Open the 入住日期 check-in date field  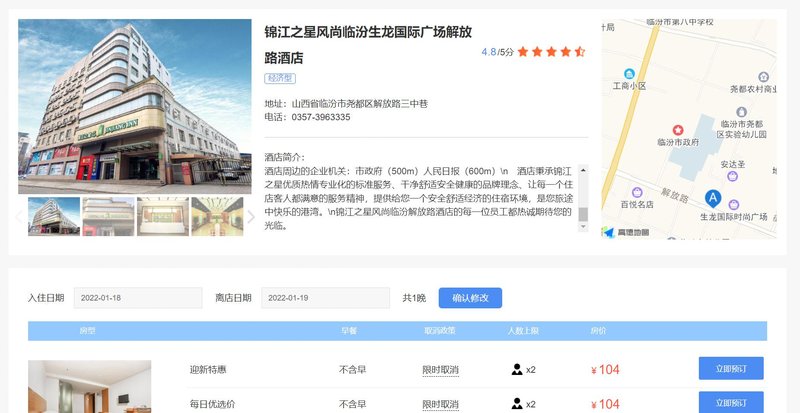(138, 298)
